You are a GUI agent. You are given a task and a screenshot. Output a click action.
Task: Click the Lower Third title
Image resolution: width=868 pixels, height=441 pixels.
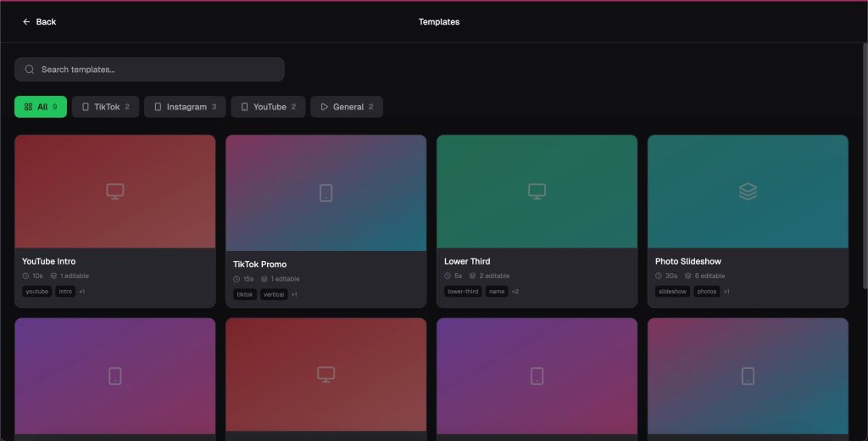tap(467, 261)
